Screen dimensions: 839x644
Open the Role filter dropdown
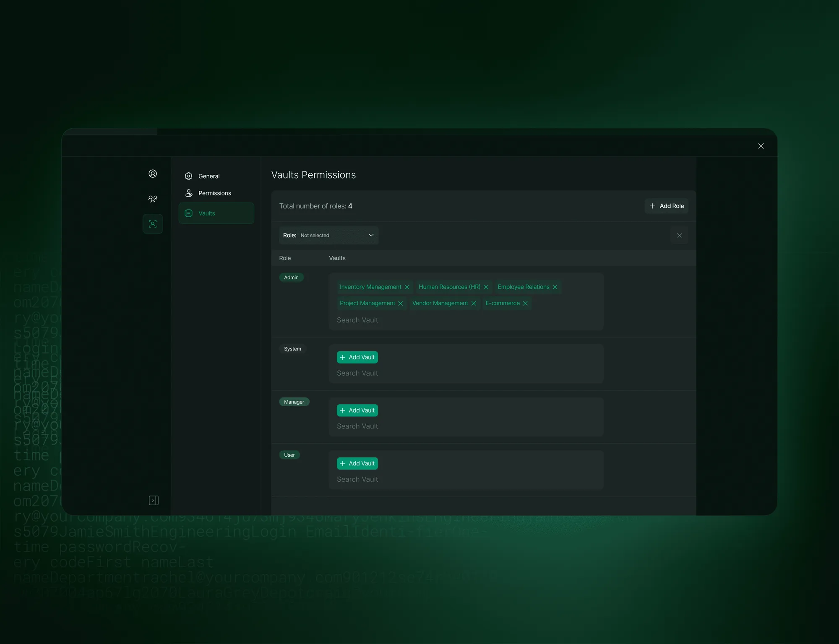(x=328, y=235)
